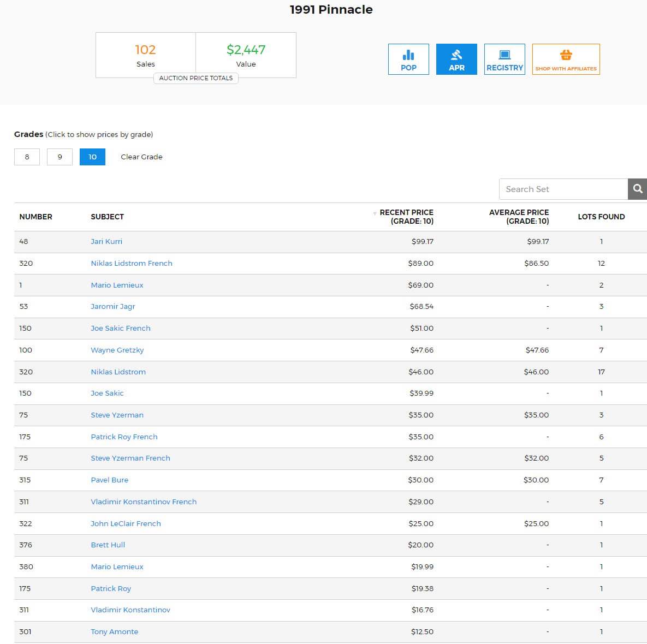
Task: Open the REGISTRY button
Action: pos(504,59)
